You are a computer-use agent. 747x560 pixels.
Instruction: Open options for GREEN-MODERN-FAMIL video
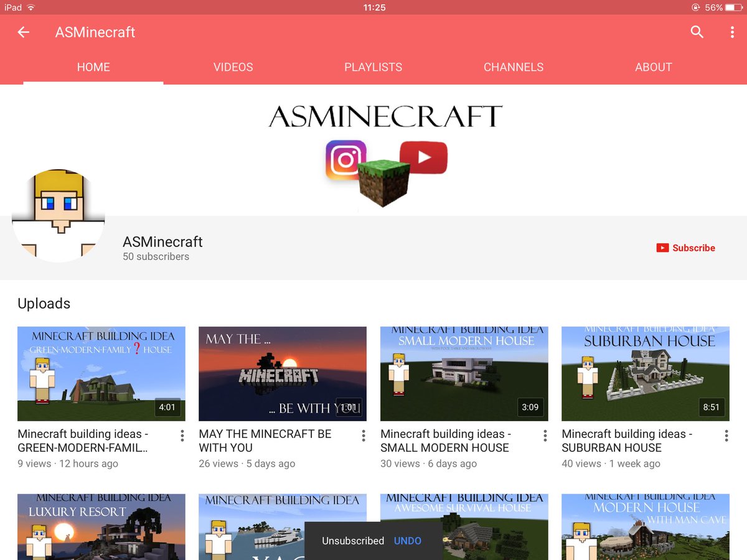tap(182, 436)
